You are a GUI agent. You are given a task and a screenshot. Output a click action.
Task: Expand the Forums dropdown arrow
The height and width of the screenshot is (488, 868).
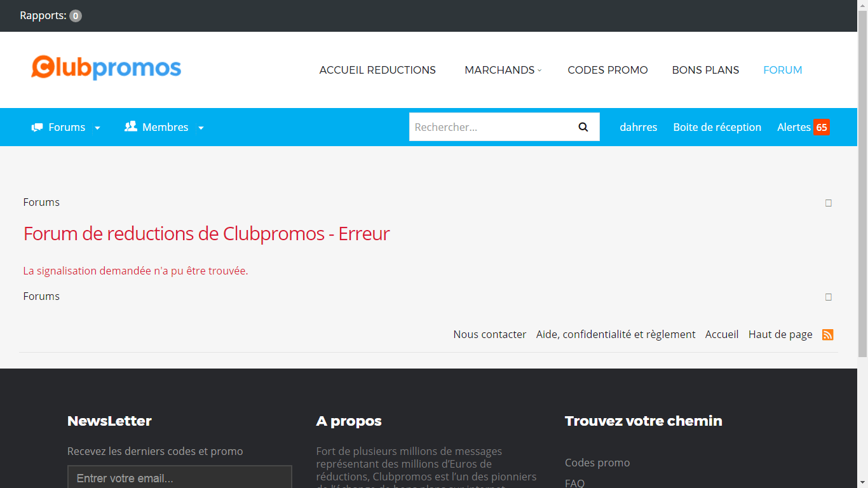97,128
